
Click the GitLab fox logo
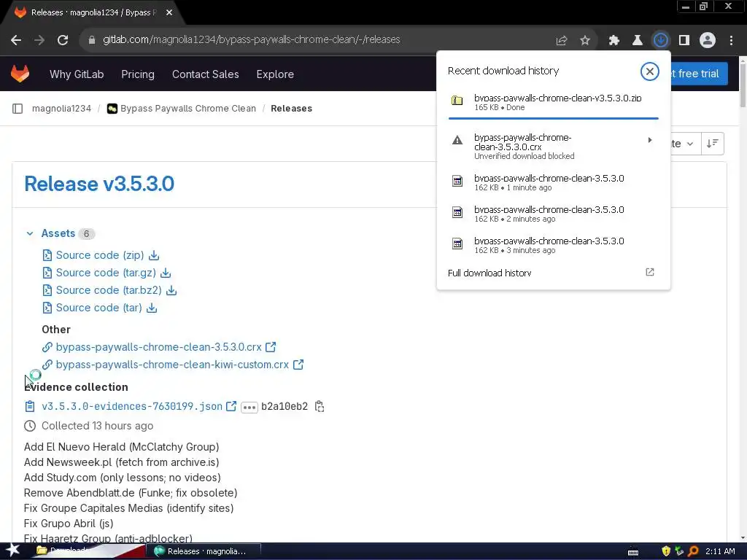point(20,74)
